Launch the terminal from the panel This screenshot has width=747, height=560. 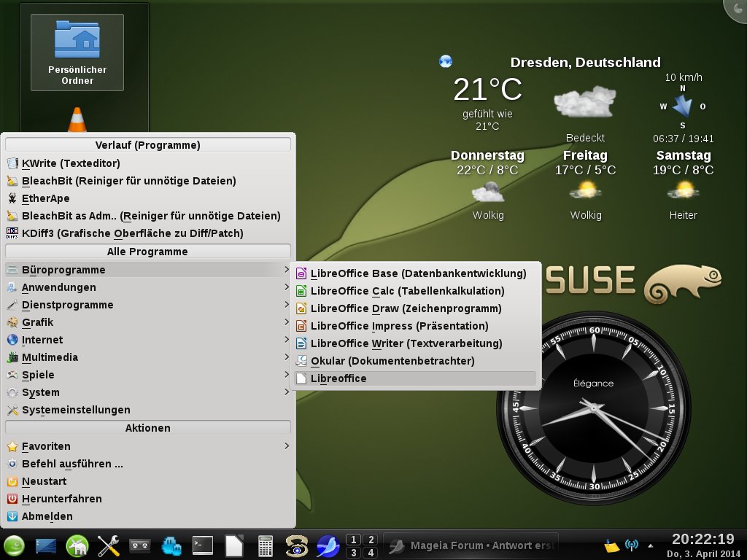click(x=203, y=545)
